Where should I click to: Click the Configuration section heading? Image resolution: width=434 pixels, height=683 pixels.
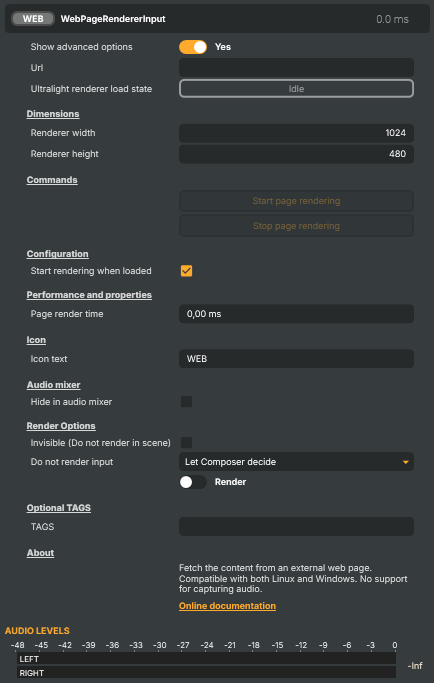click(58, 254)
